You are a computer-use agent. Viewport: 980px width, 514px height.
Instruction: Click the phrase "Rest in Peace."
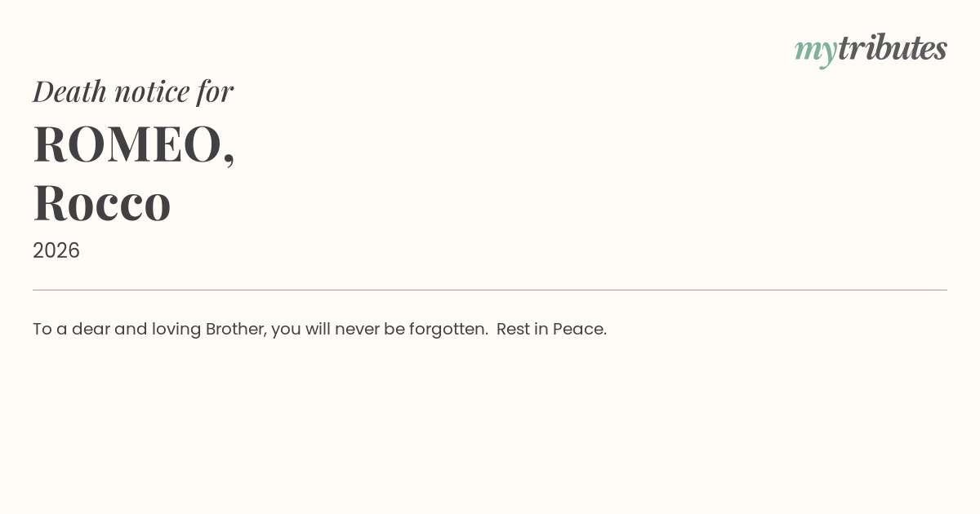pos(551,330)
